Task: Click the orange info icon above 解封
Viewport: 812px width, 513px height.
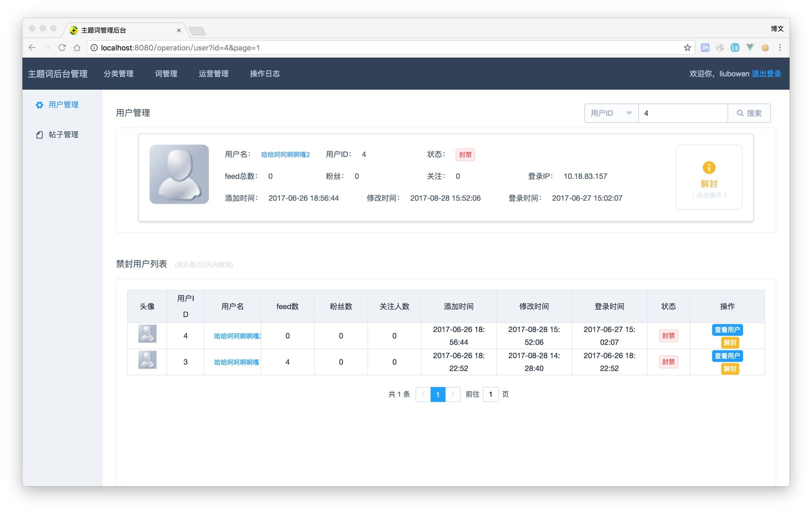Action: click(x=709, y=168)
